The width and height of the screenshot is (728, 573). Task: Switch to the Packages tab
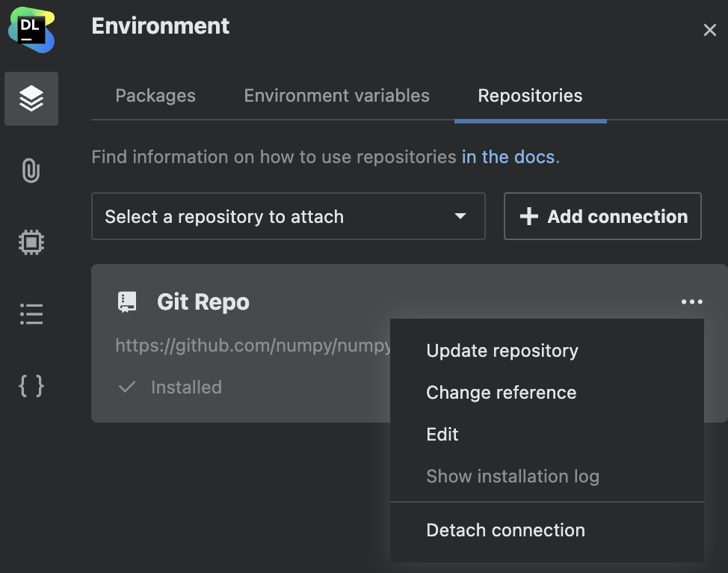tap(155, 96)
